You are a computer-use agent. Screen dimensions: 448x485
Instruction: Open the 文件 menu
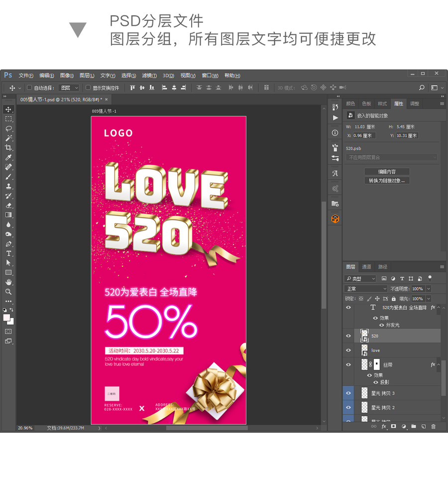click(x=26, y=76)
